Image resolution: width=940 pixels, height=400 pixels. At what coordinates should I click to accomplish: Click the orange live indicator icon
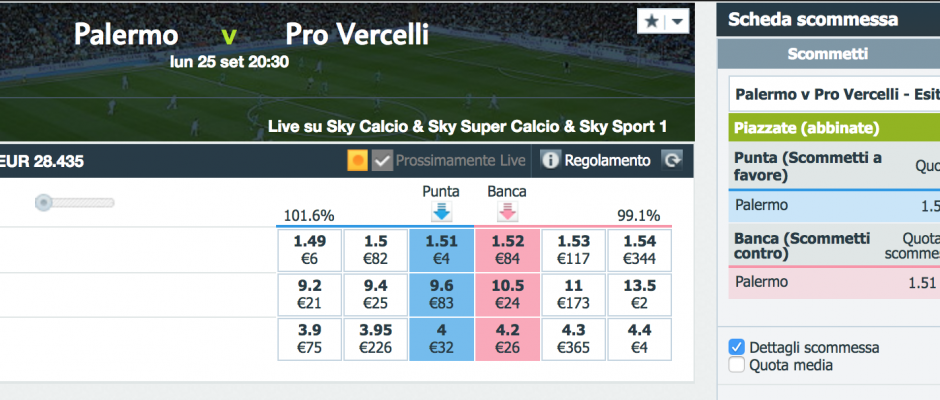pyautogui.click(x=357, y=160)
